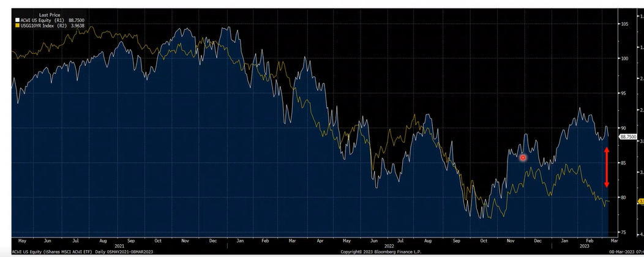Click the May 2021 label on the time axis

point(23,240)
